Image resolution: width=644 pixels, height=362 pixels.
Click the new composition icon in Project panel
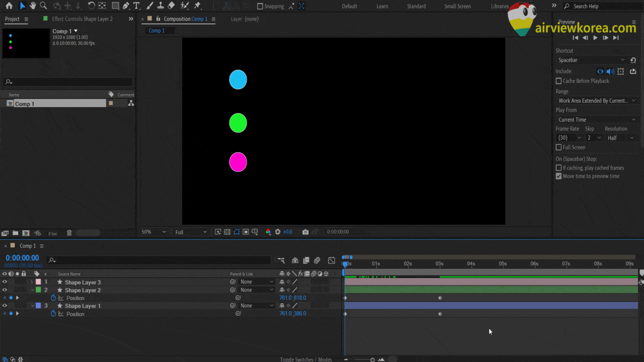[26, 233]
